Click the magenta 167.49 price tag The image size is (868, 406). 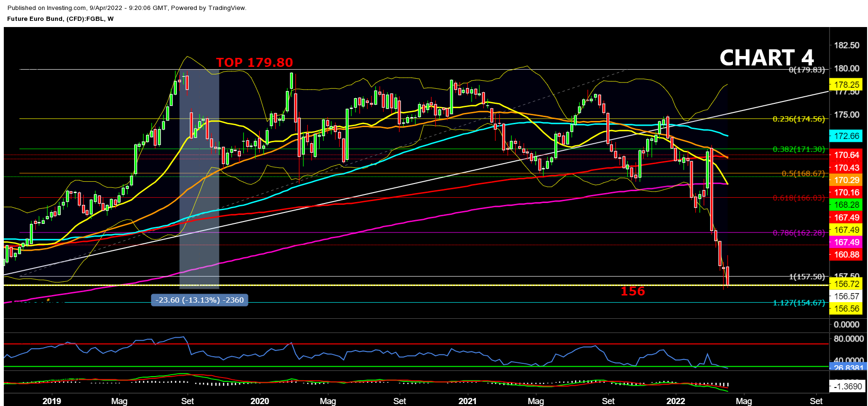(x=846, y=242)
